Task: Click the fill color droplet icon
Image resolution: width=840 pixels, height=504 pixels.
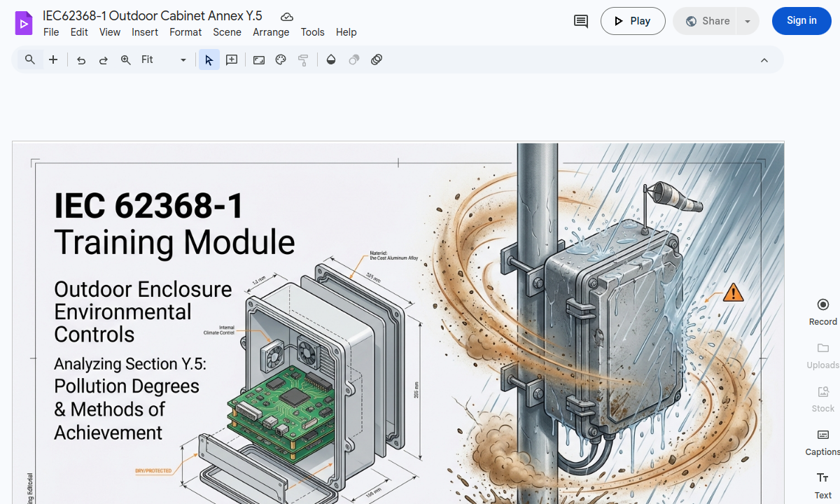Action: click(x=331, y=60)
